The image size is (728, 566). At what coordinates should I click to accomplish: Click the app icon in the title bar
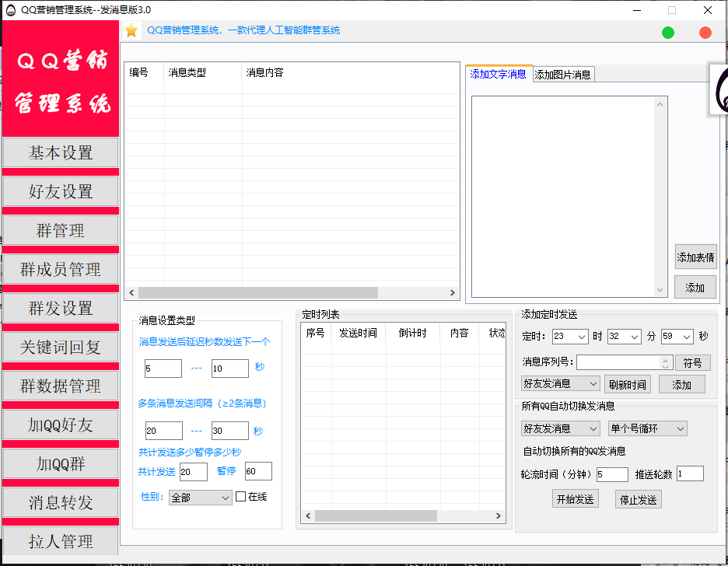click(x=11, y=10)
